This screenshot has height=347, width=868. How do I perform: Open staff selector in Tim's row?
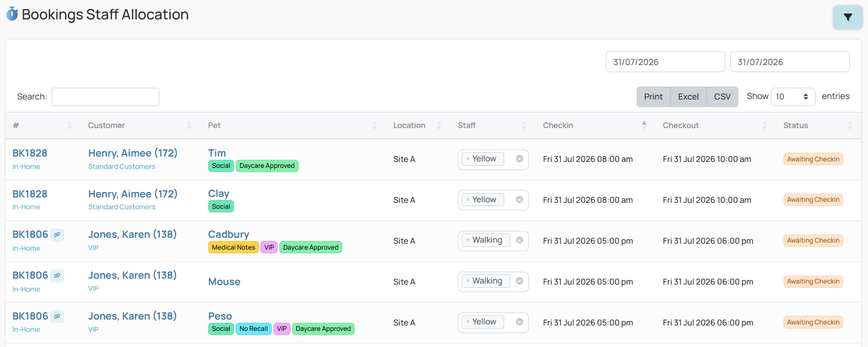pyautogui.click(x=493, y=159)
